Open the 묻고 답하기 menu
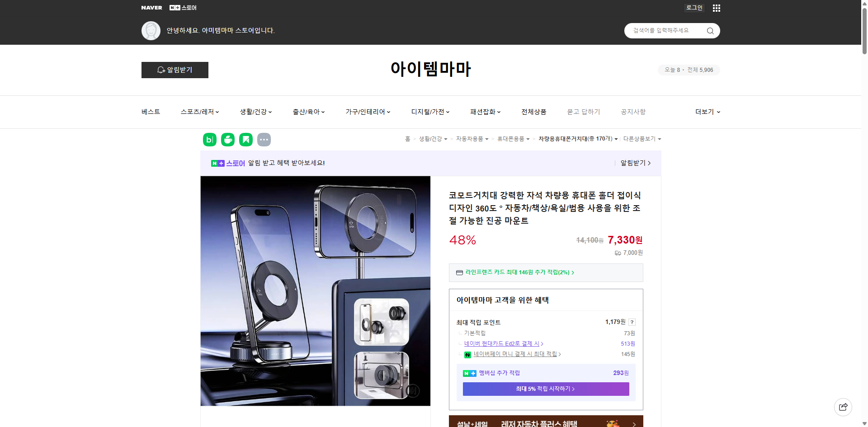868x427 pixels. point(584,112)
